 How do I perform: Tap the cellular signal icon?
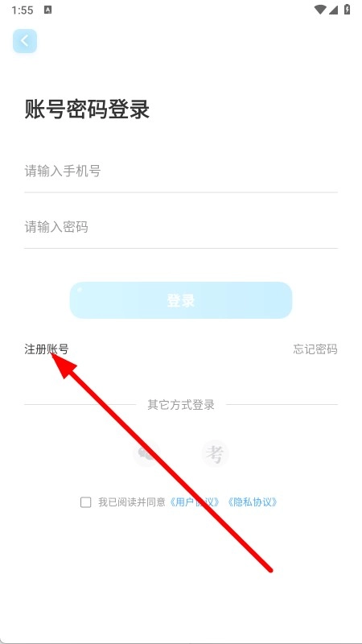[333, 10]
